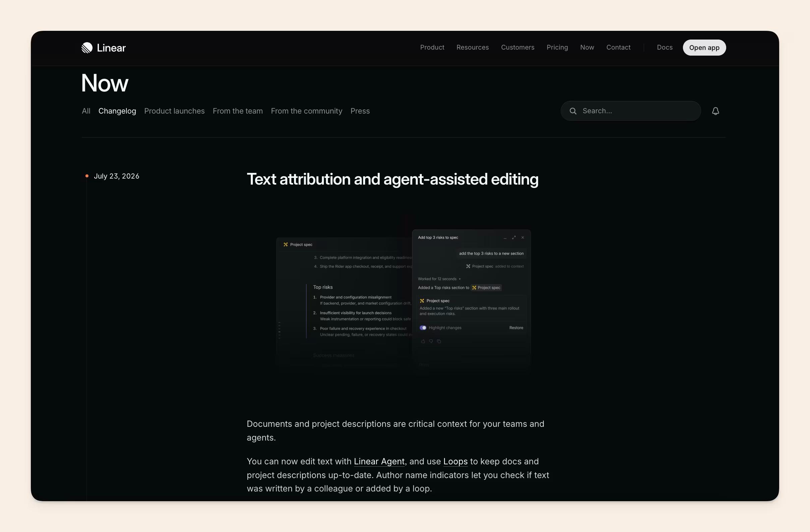Click the 'Top risks' heading in the document
Screen dimensions: 810x532
click(323, 287)
